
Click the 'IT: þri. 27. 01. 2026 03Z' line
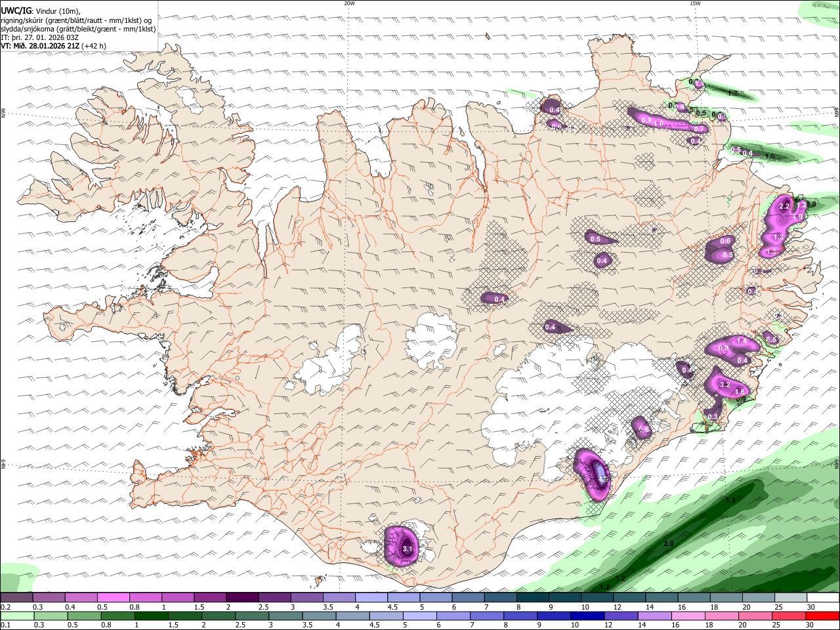40,37
